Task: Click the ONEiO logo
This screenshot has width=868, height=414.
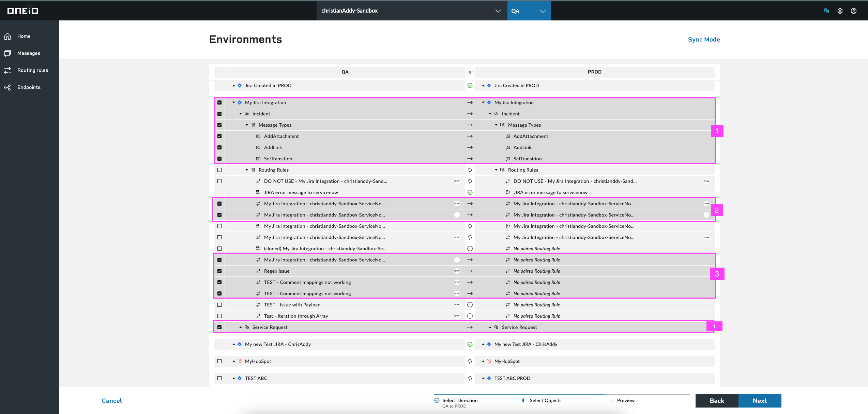Action: tap(23, 11)
